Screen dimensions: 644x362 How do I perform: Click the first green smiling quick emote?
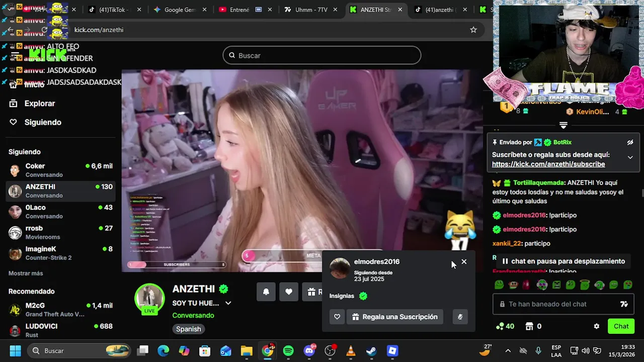[x=499, y=285]
